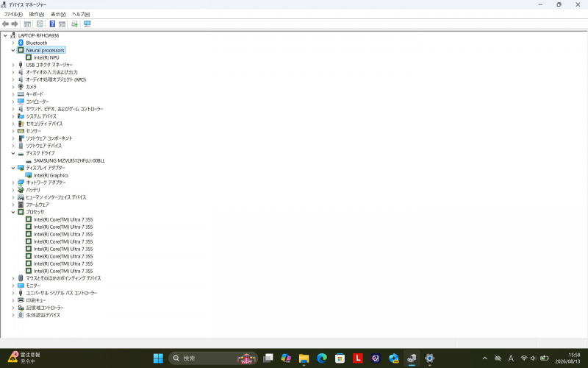
Task: Click the USB コネクタ マネージャー plug icon
Action: pyautogui.click(x=21, y=65)
